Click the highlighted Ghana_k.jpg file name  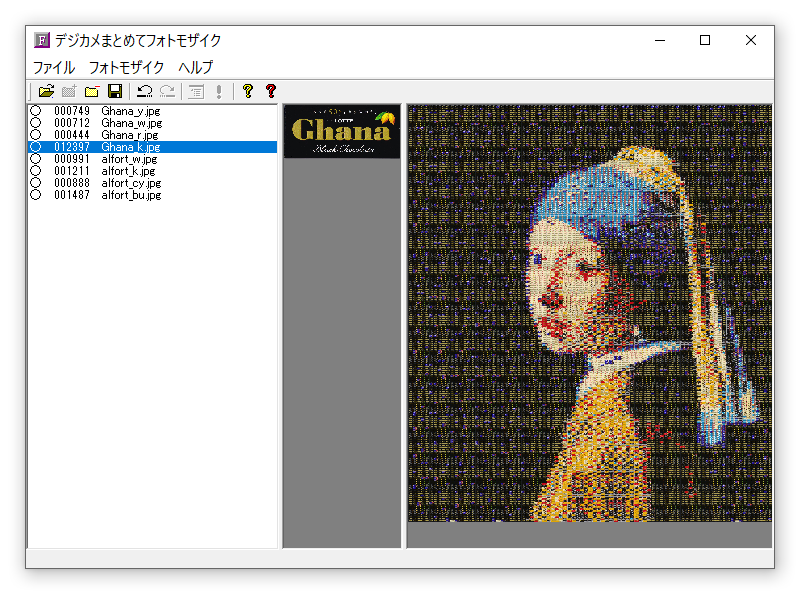(131, 147)
